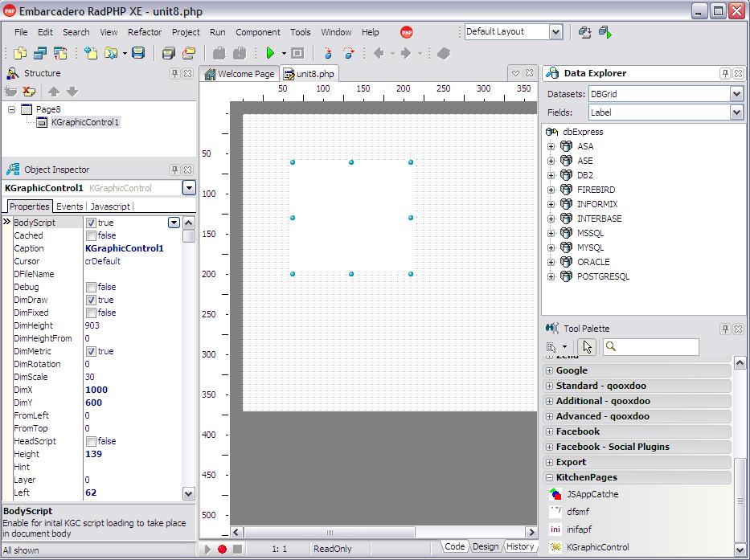Click the red PHP logo in menu bar
750x560 pixels.
tap(407, 32)
